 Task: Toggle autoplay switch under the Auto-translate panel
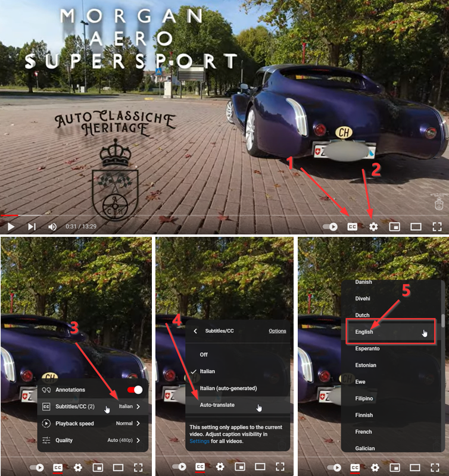179,466
